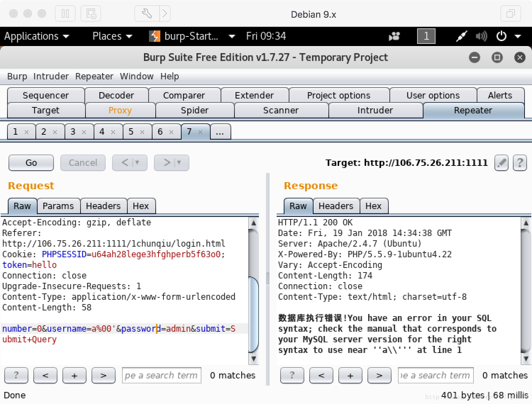Click request scrollbar up arrow

tap(254, 223)
